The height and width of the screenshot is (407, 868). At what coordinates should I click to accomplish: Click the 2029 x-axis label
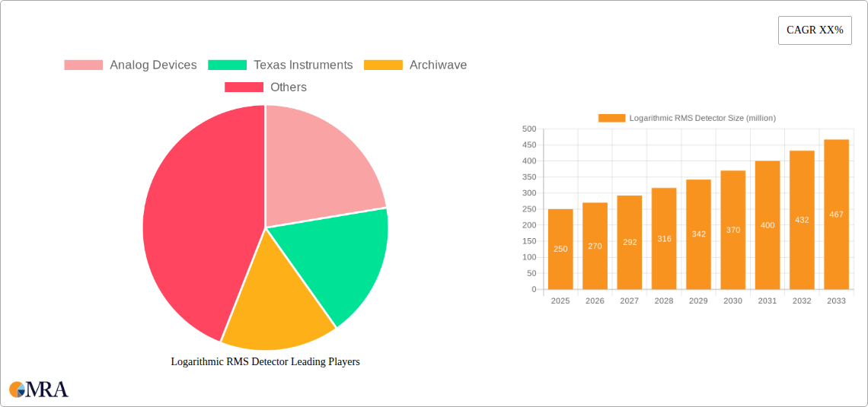(699, 300)
